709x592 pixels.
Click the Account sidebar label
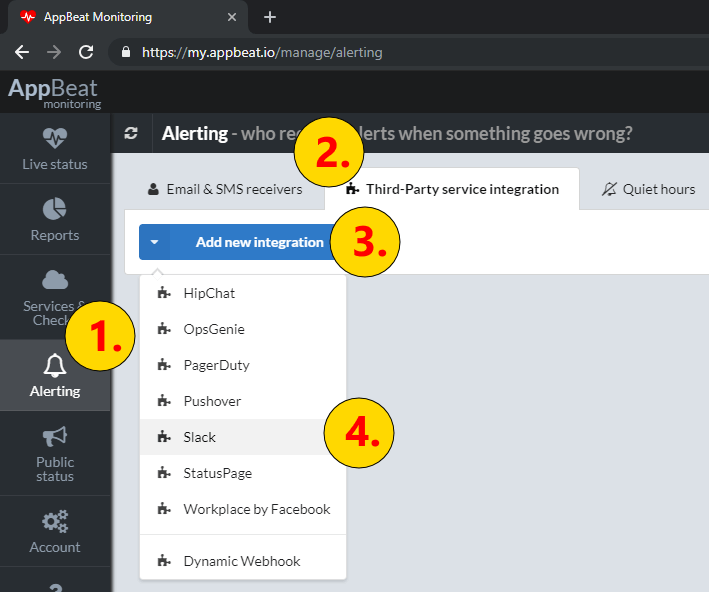tap(55, 547)
